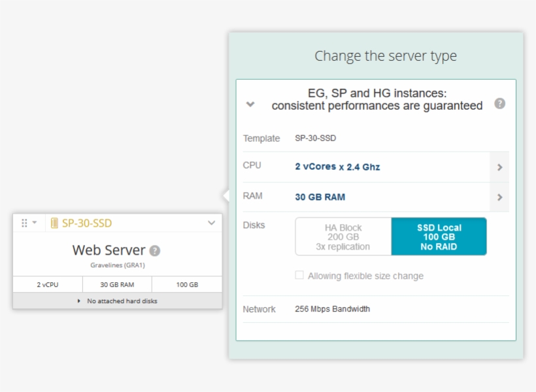This screenshot has width=536, height=392.
Task: Click the 2 vCPU cell
Action: [x=48, y=285]
